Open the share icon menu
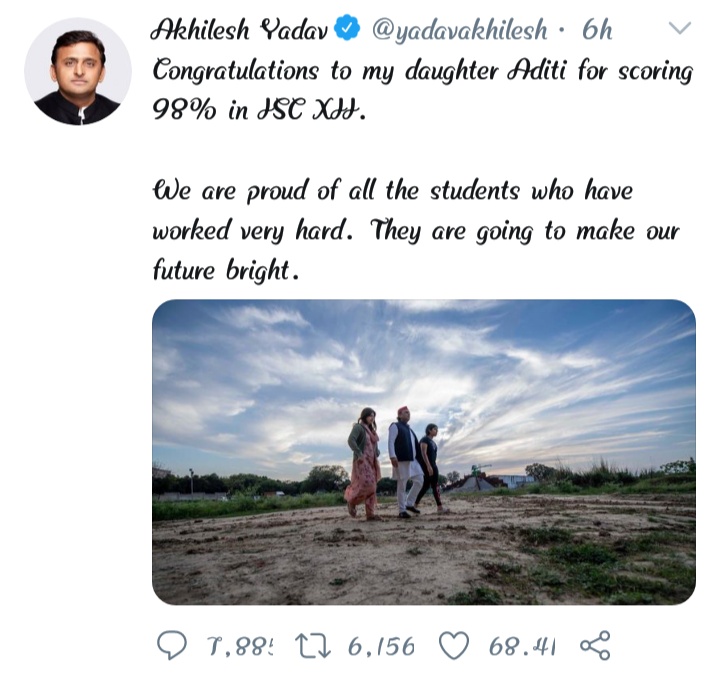Screen dimensions: 720x685 click(595, 646)
